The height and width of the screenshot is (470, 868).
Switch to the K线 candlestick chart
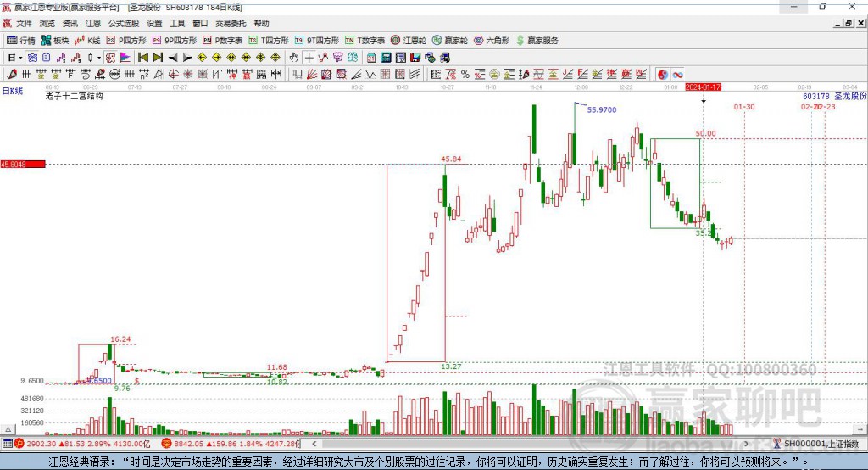[x=87, y=41]
